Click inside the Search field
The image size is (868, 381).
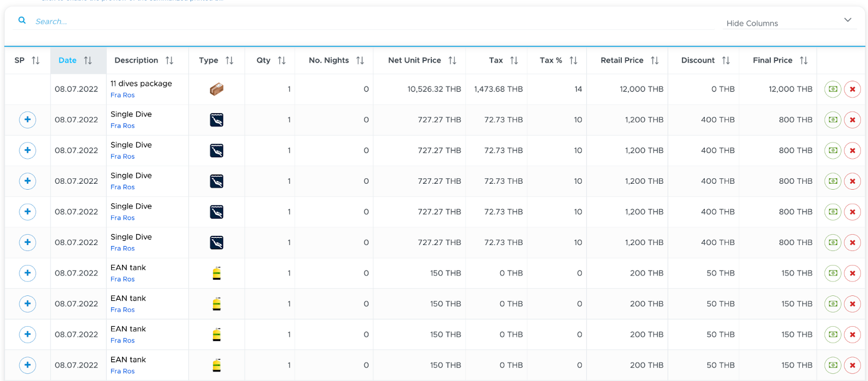(x=374, y=22)
